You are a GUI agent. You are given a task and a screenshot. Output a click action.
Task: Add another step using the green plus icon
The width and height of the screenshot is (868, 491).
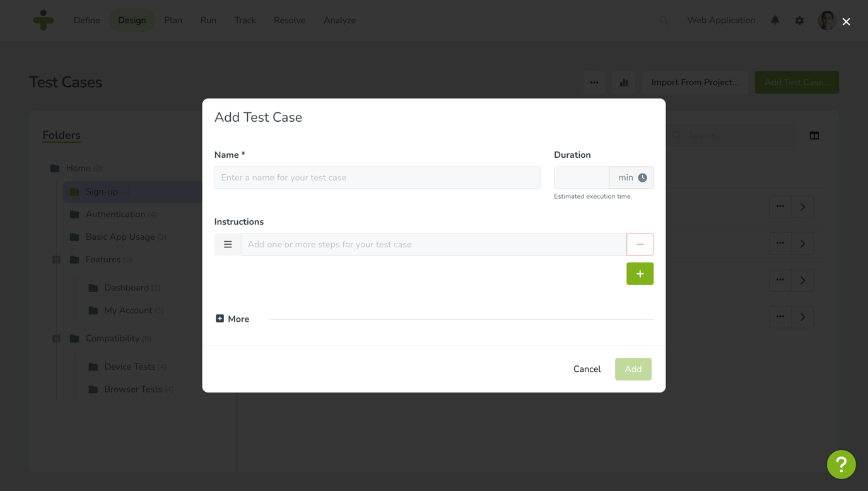point(640,273)
